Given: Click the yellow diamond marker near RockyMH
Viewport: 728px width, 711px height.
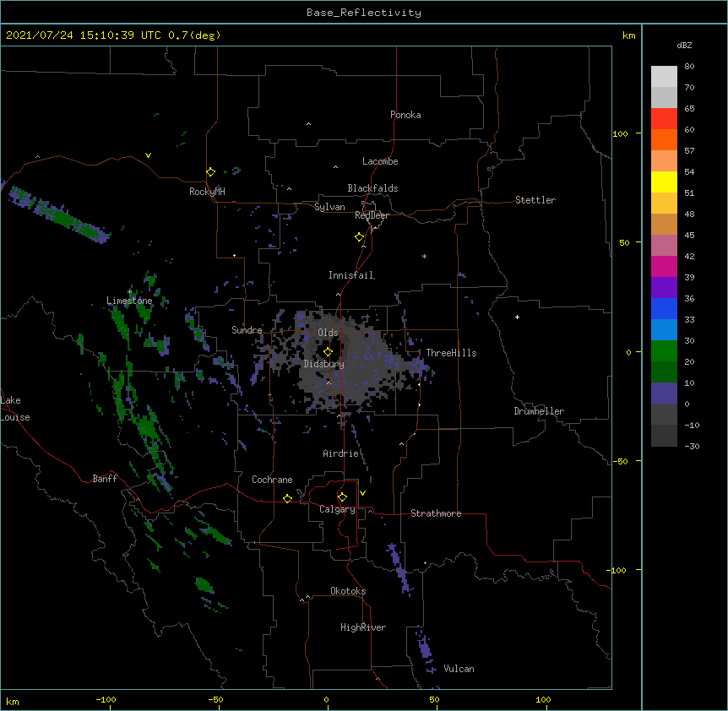Looking at the screenshot, I should [x=210, y=172].
